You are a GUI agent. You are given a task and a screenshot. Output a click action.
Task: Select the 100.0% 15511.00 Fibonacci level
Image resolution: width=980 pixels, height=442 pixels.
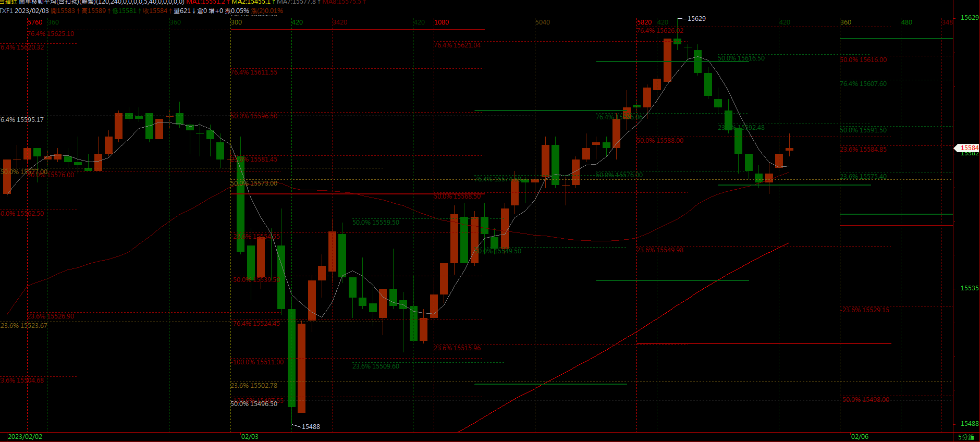click(x=259, y=362)
